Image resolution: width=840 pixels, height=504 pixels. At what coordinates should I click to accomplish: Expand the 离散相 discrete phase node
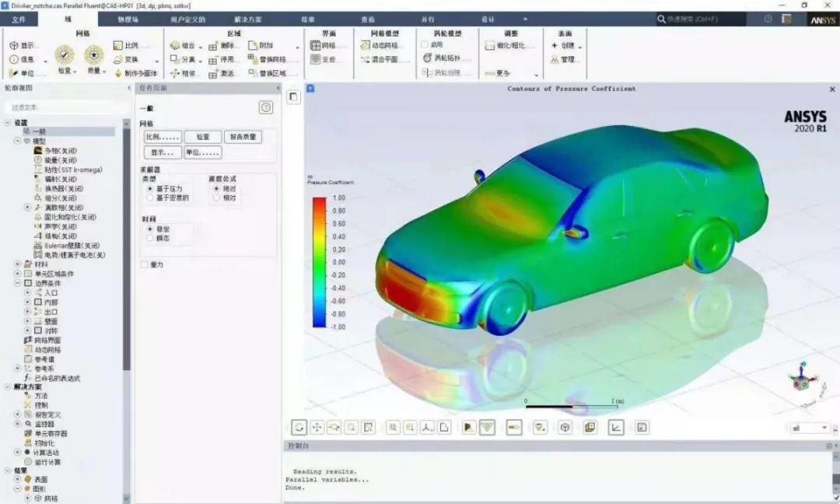point(27,207)
